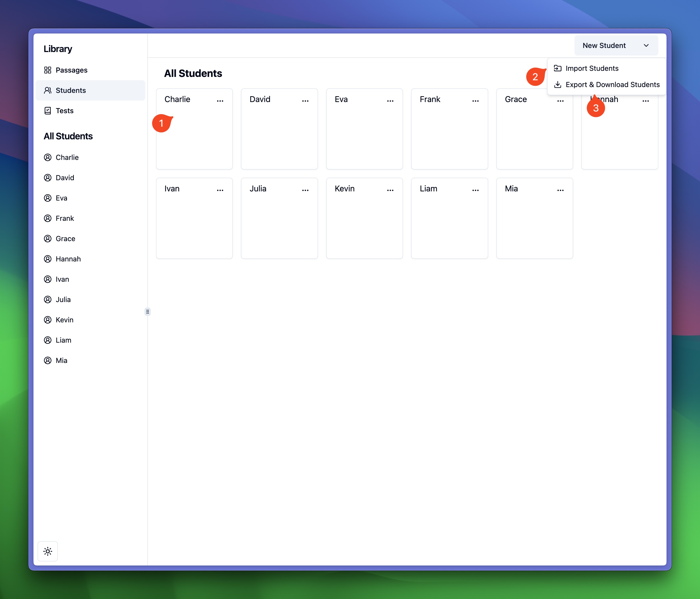Image resolution: width=700 pixels, height=599 pixels.
Task: Open the ellipsis menu on Charlie's card
Action: tap(220, 100)
